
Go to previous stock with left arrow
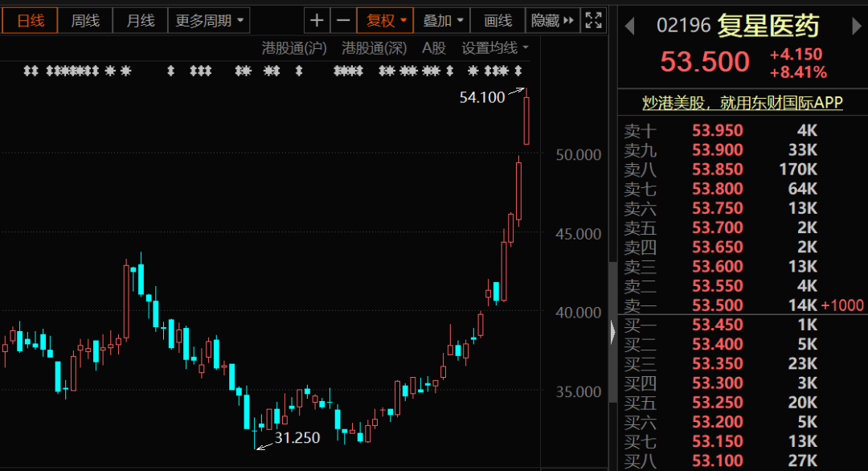(629, 27)
